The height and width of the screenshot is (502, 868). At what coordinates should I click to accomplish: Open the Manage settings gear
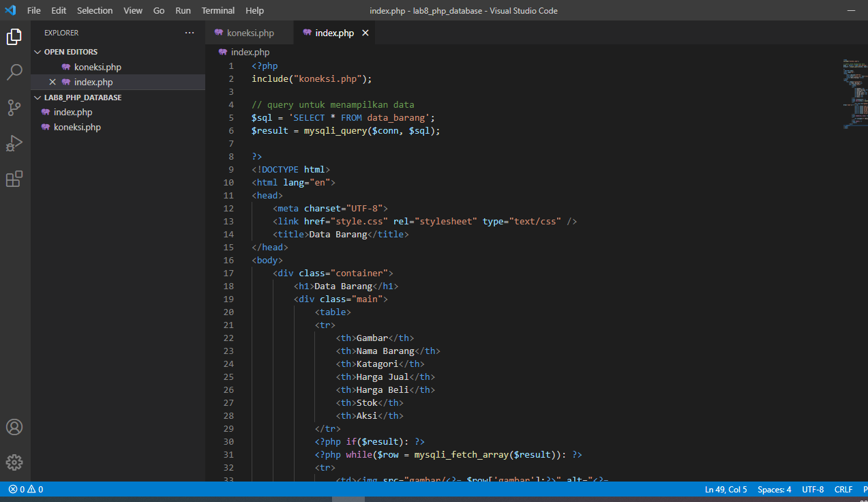click(14, 462)
